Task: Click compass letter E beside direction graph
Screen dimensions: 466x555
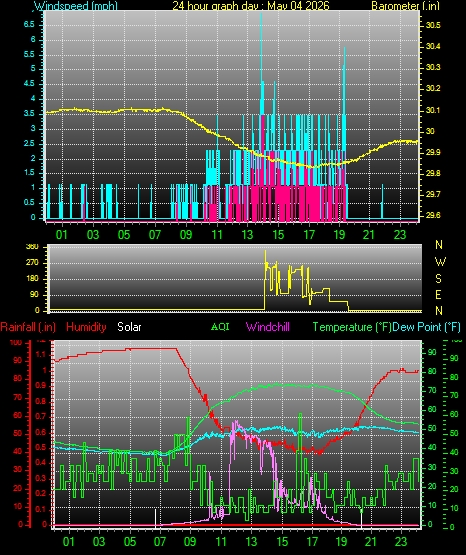Action: pos(438,294)
